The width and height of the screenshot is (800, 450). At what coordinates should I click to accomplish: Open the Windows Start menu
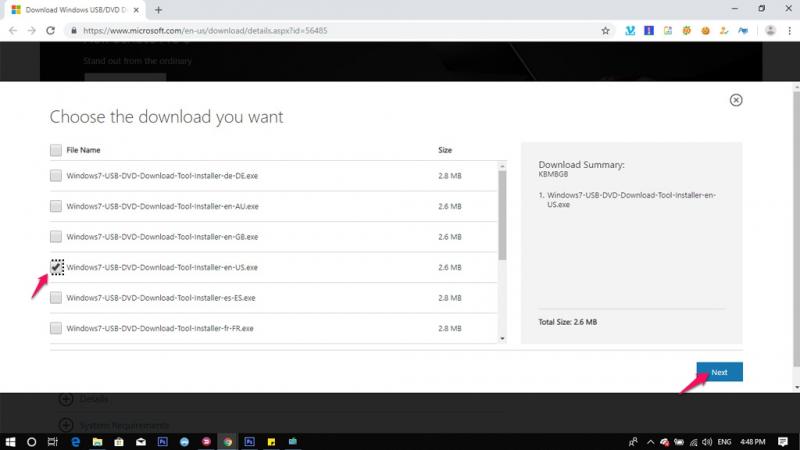point(10,440)
